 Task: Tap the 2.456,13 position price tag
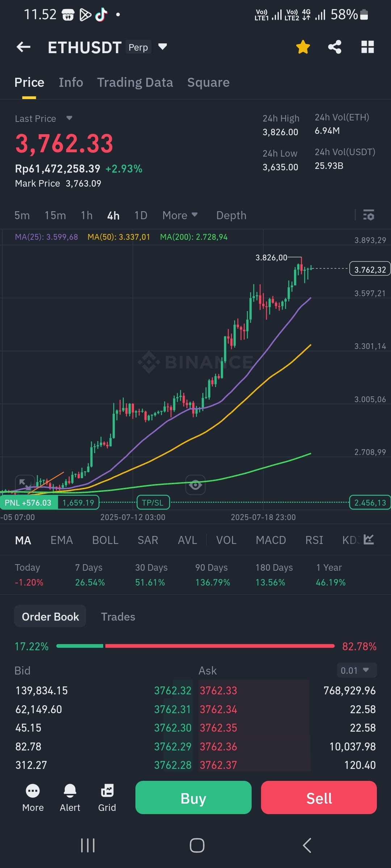click(x=370, y=503)
